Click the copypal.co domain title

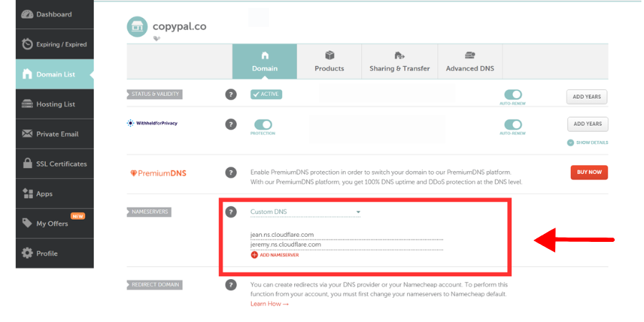click(180, 26)
